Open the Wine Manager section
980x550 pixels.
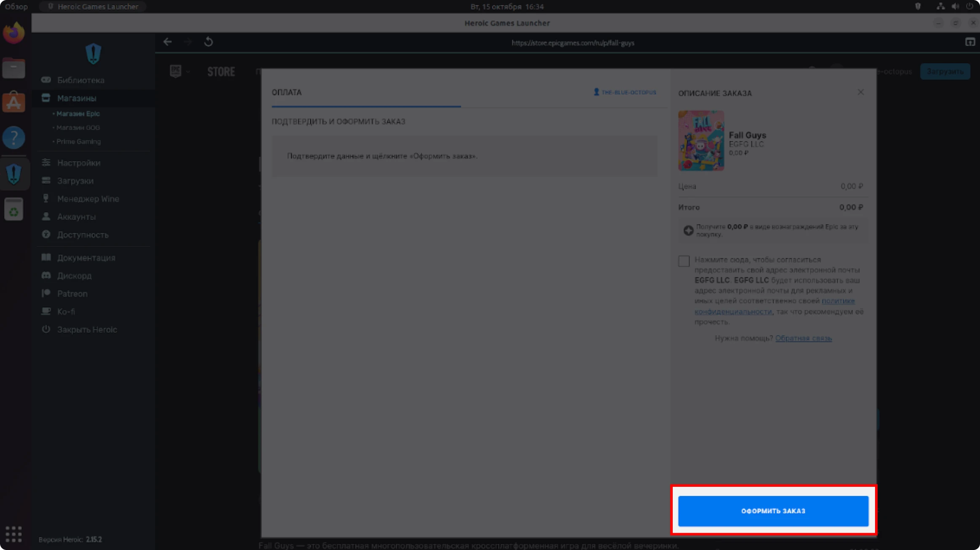(x=88, y=199)
